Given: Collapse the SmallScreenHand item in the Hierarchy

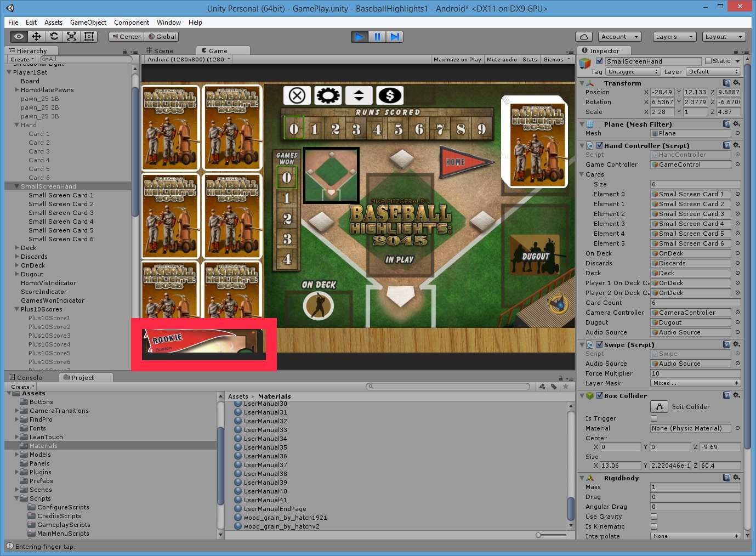Looking at the screenshot, I should [x=15, y=186].
